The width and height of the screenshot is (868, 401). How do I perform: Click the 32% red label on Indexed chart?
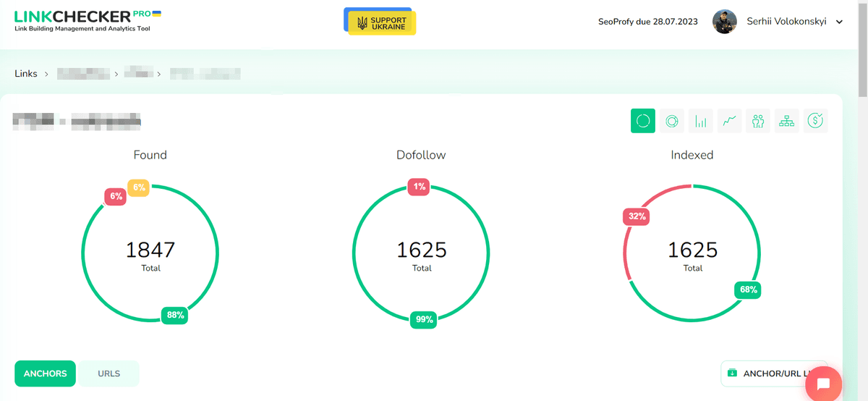[x=637, y=216]
